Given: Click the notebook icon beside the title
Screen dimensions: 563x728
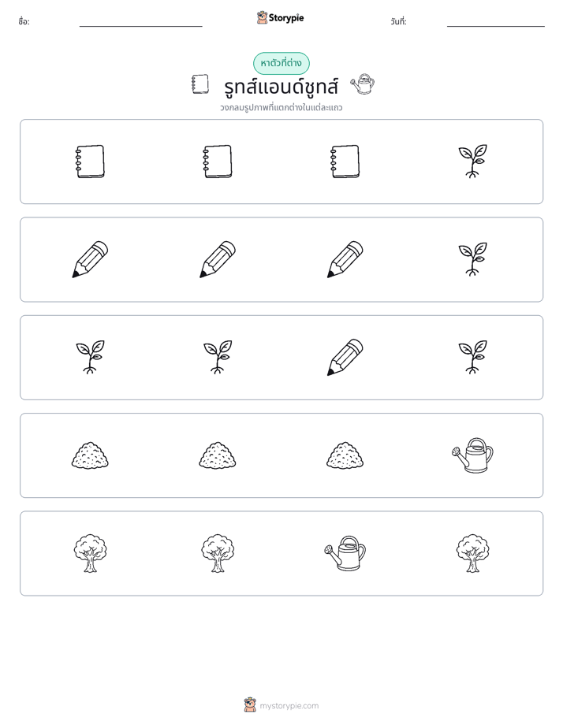Looking at the screenshot, I should [x=200, y=84].
